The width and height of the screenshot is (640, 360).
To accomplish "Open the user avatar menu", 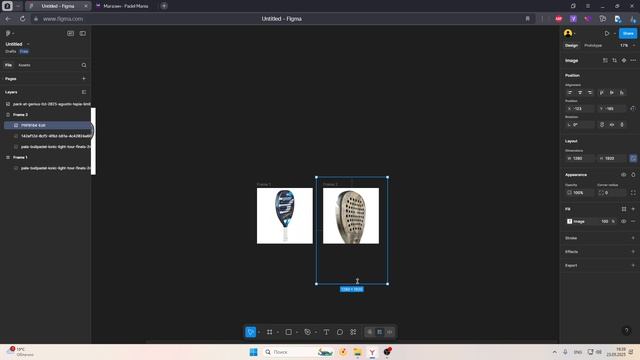I will click(568, 33).
